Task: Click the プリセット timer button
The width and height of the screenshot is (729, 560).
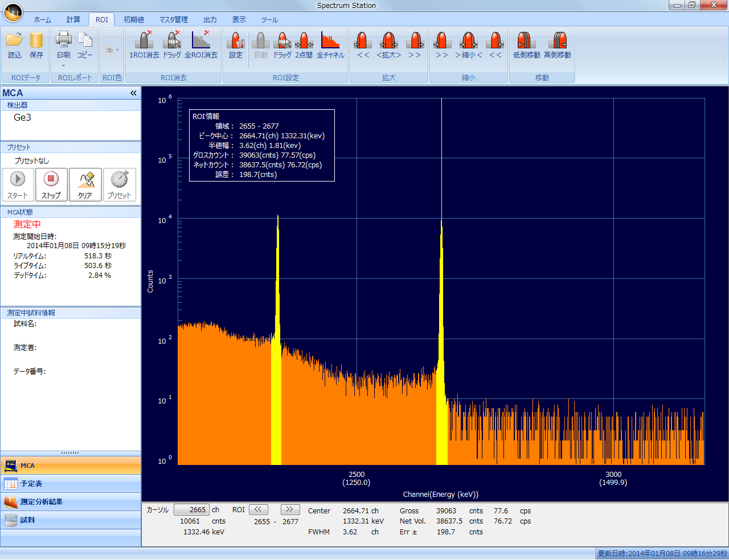Action: [120, 184]
